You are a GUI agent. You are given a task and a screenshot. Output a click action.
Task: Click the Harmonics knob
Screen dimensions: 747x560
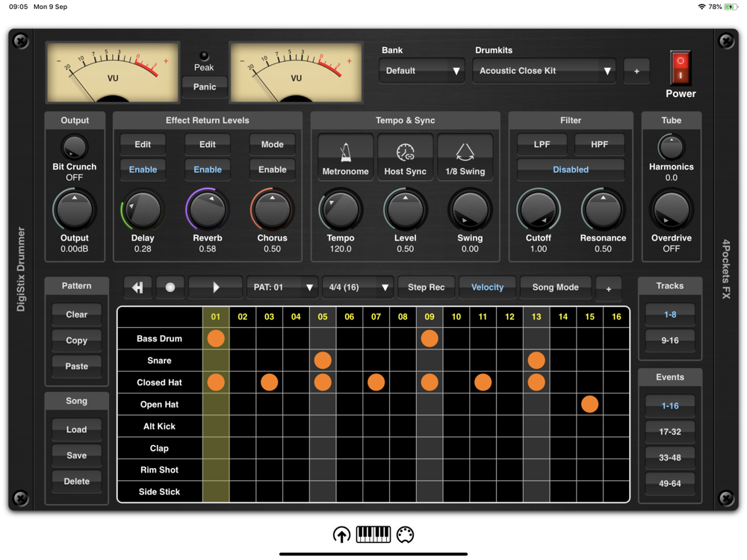coord(672,147)
